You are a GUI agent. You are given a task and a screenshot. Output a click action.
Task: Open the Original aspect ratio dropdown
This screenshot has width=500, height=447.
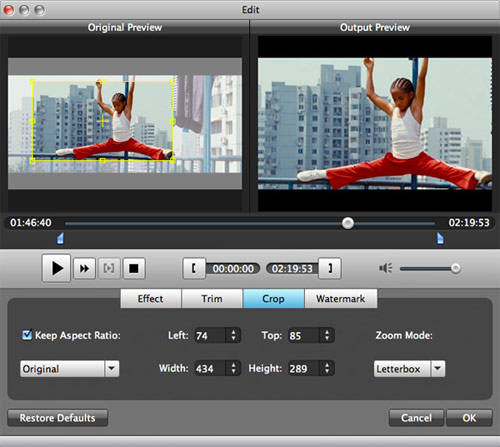(70, 369)
